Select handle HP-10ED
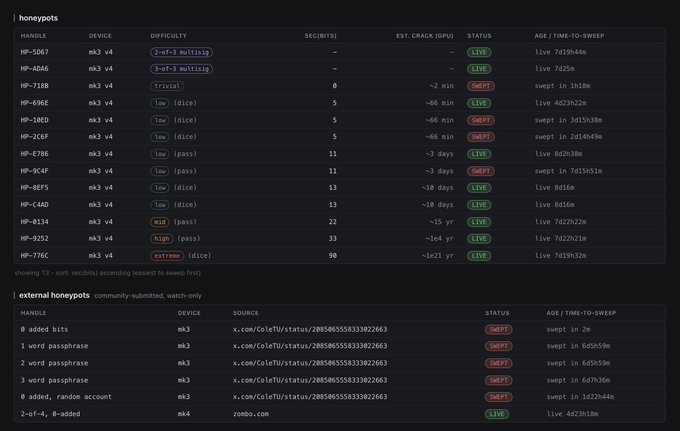The height and width of the screenshot is (431, 680). (35, 120)
